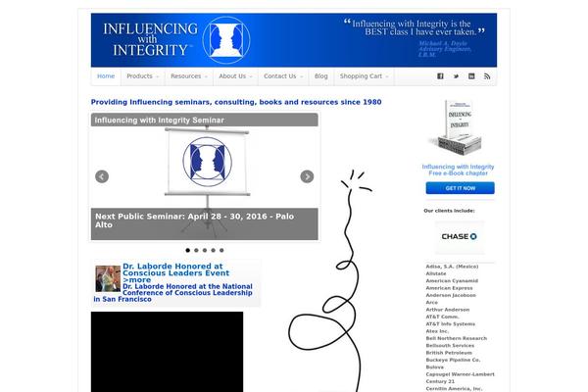Open the About Us menu item
Viewport: 588px width, 392px height.
(235, 76)
